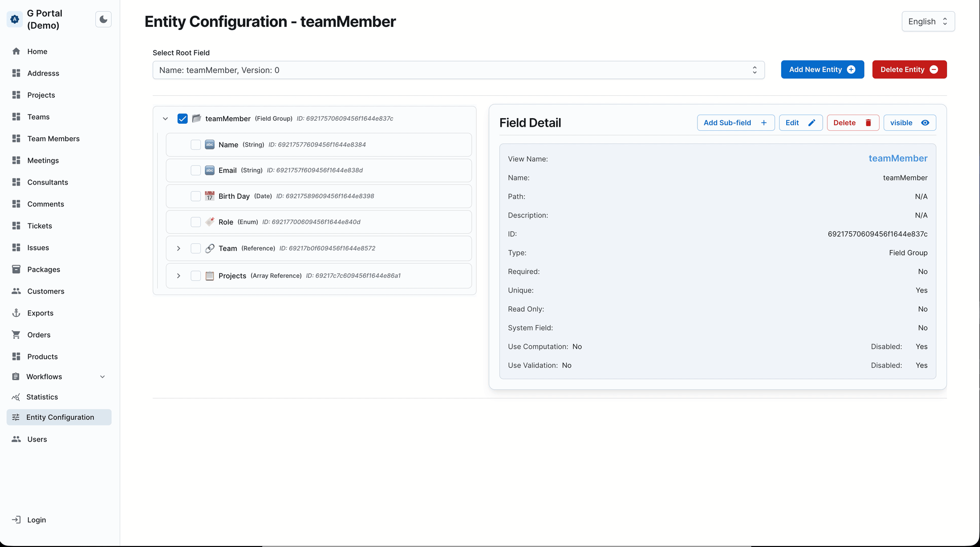The image size is (980, 547).
Task: Navigate to Team Members page
Action: click(x=53, y=138)
